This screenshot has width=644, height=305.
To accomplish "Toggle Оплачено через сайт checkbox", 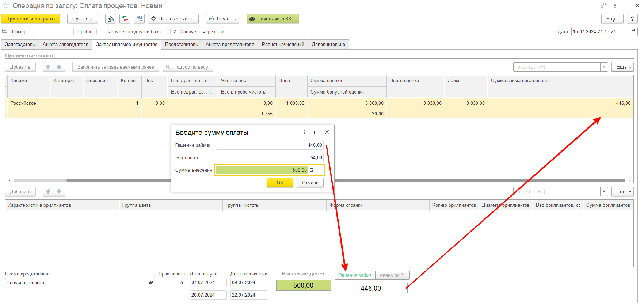I will click(x=233, y=31).
